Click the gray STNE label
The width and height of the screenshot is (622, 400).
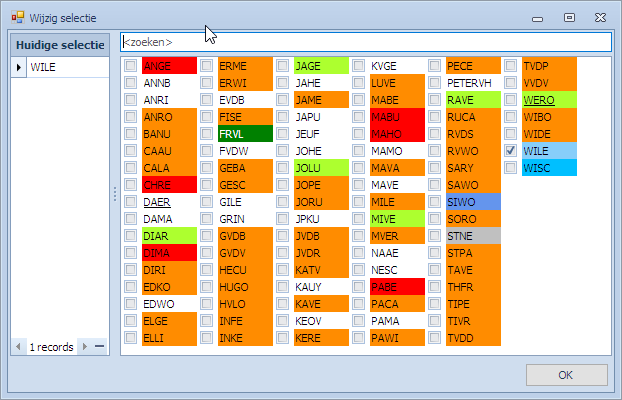click(x=473, y=236)
